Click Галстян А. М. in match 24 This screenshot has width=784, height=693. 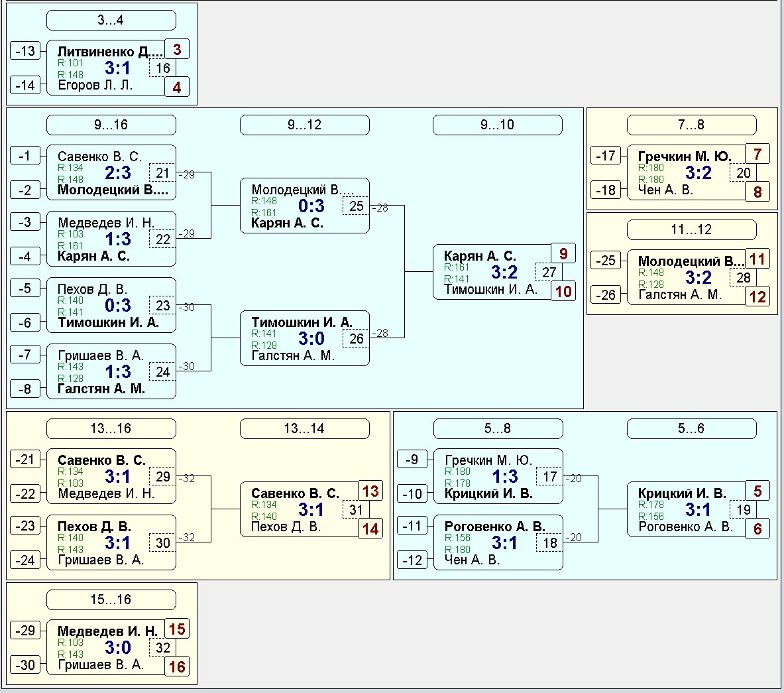click(101, 389)
